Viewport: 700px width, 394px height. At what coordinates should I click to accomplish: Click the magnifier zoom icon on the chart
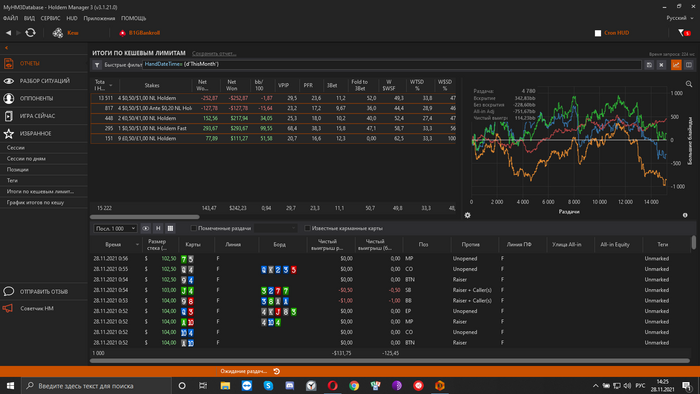[x=689, y=84]
